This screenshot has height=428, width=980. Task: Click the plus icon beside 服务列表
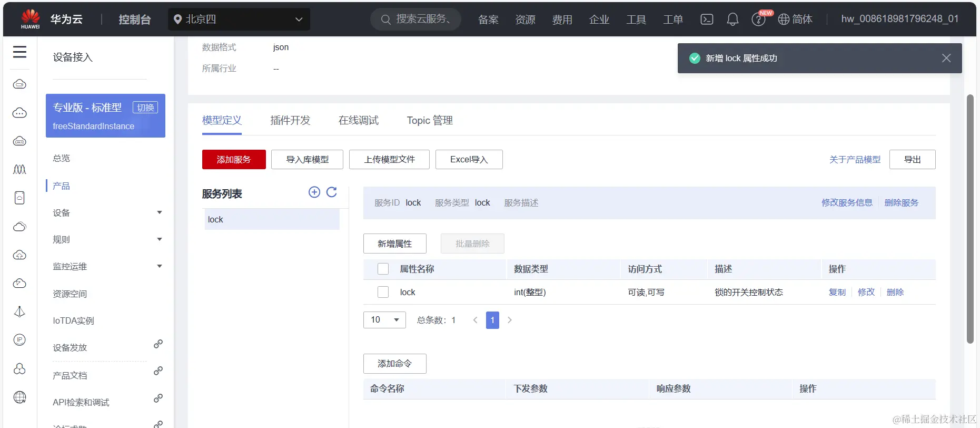pos(314,192)
